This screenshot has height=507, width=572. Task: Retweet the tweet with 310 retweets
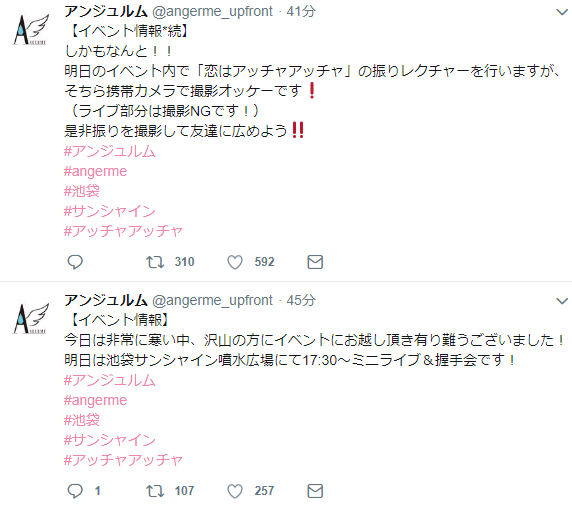pyautogui.click(x=155, y=262)
